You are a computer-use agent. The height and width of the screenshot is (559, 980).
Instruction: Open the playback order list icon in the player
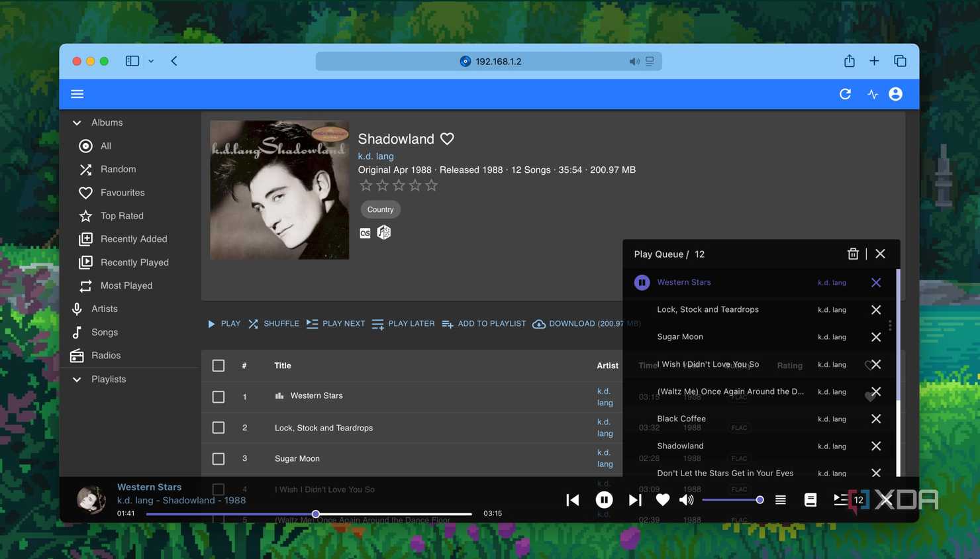[x=781, y=500]
